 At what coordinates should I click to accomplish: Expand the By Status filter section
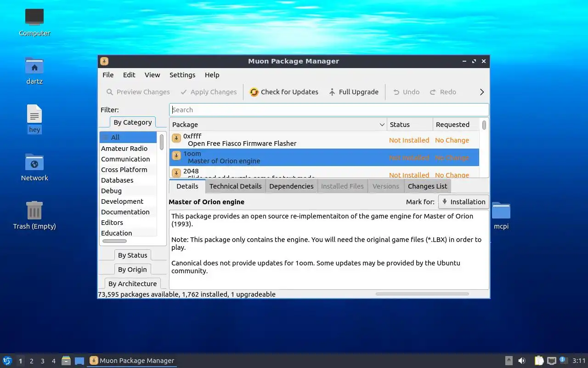coord(132,255)
